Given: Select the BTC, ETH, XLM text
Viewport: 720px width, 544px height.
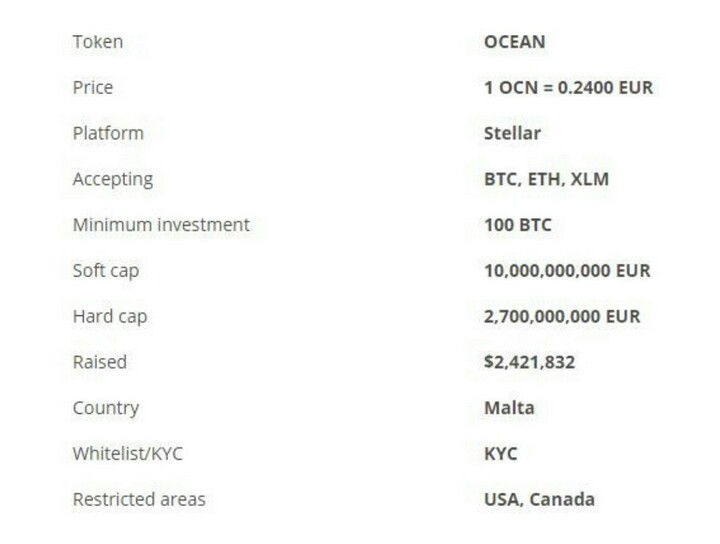Looking at the screenshot, I should point(546,179).
